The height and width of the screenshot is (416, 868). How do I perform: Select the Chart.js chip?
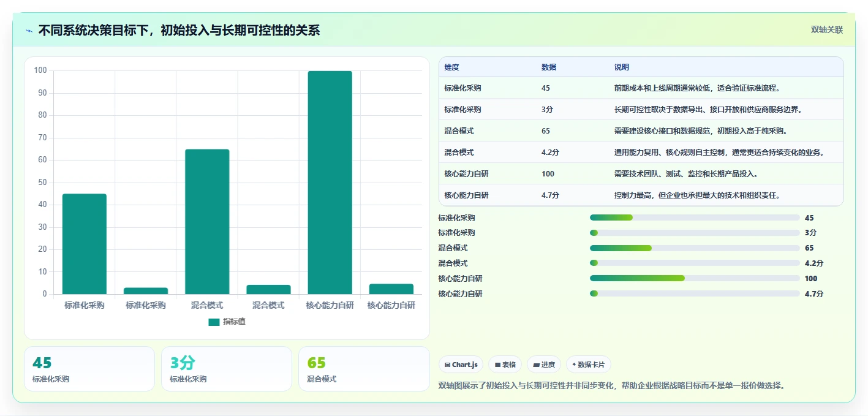click(461, 365)
